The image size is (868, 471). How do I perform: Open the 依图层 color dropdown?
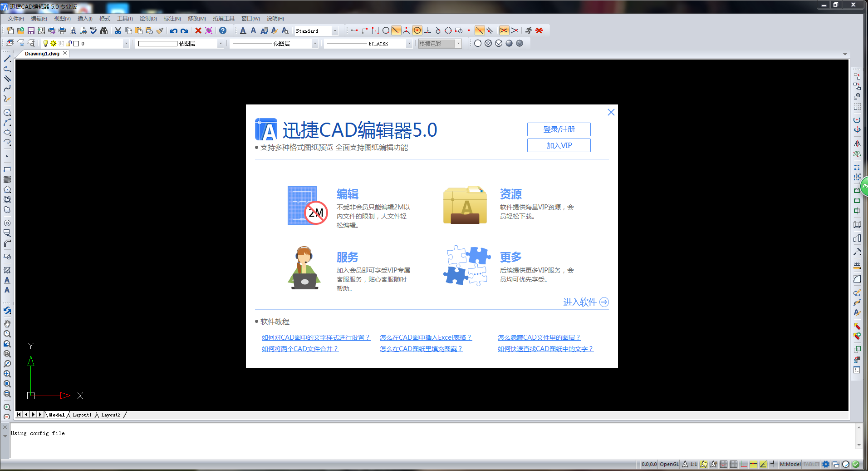tap(221, 44)
